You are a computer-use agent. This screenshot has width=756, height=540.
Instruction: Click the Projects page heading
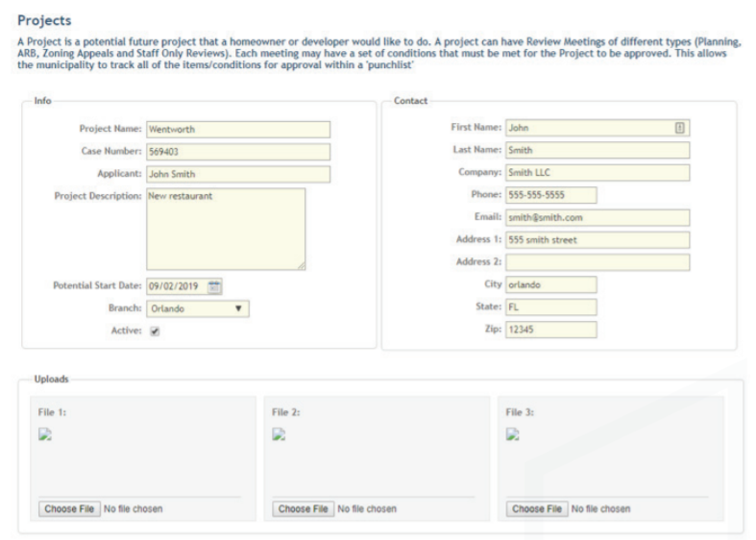click(44, 20)
